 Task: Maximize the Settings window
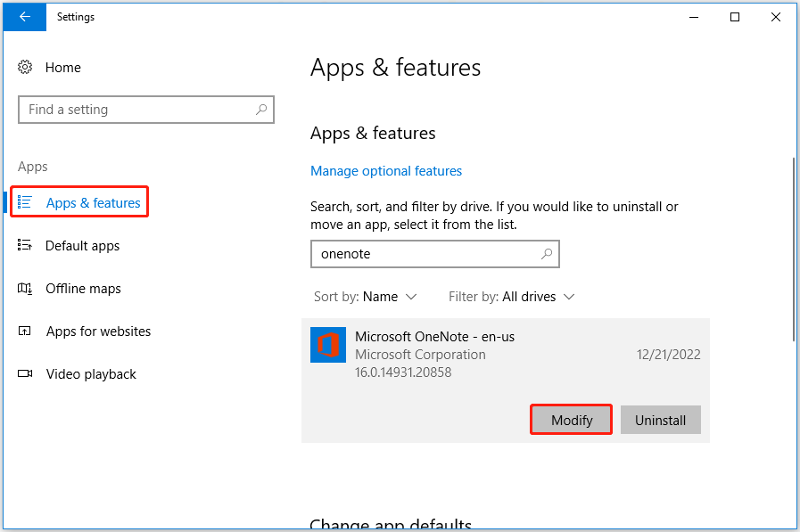coord(735,17)
